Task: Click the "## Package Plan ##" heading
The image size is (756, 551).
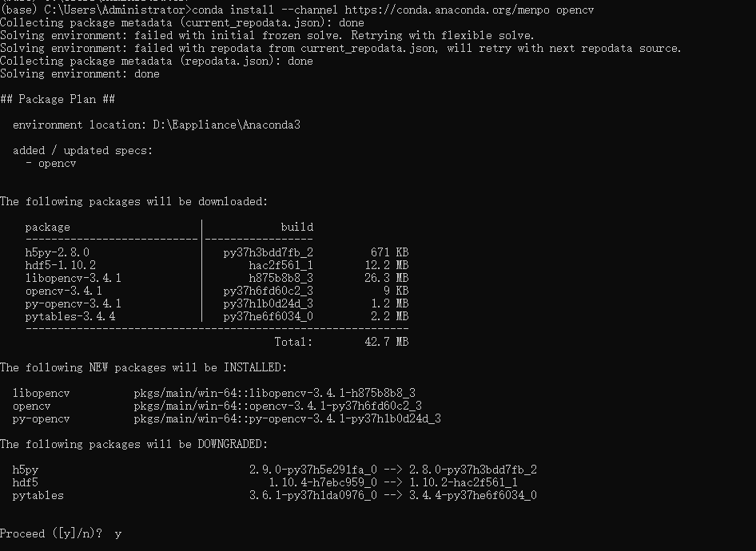Action: (x=58, y=99)
